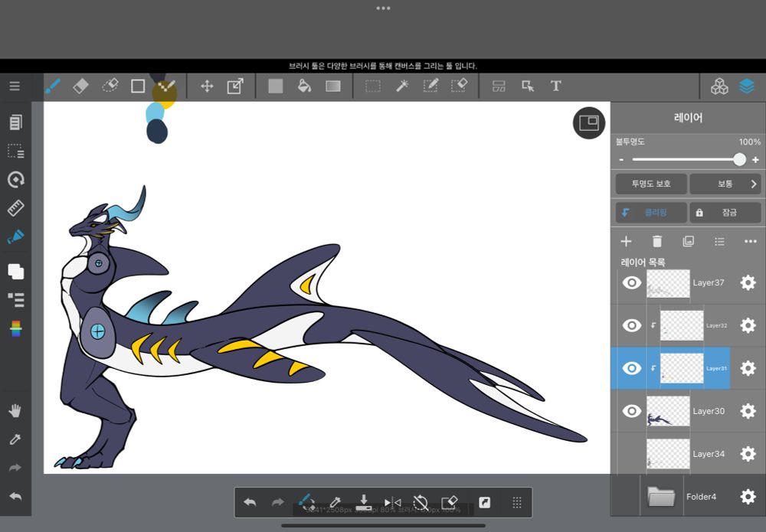Select the Folder4 folder row

[x=688, y=497]
